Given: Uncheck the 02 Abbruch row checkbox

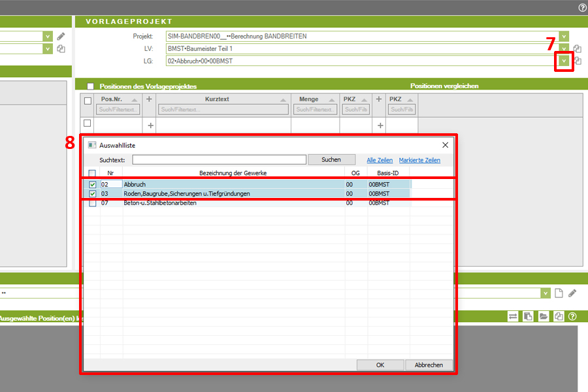Looking at the screenshot, I should (x=92, y=185).
